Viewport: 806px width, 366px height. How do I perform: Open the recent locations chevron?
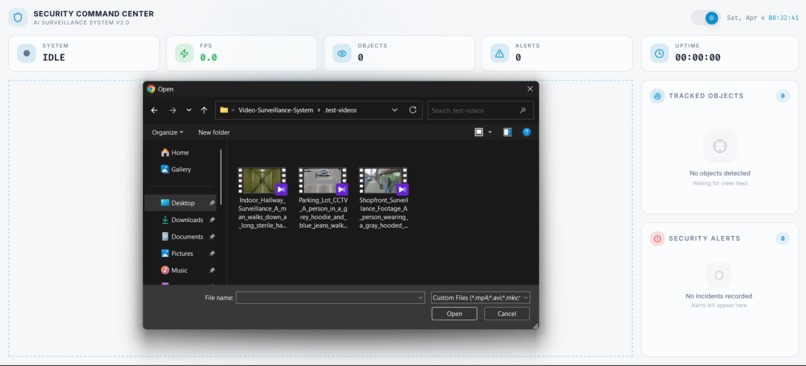189,110
